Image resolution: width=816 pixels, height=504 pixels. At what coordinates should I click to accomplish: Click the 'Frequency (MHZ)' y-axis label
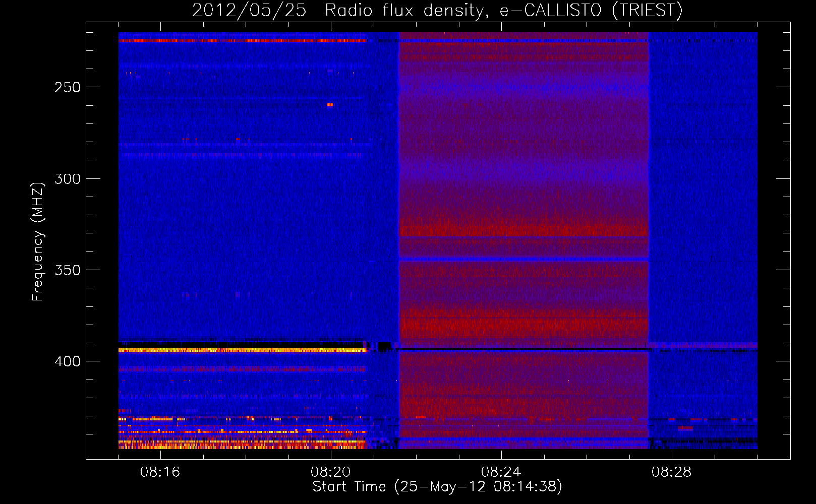[x=38, y=241]
